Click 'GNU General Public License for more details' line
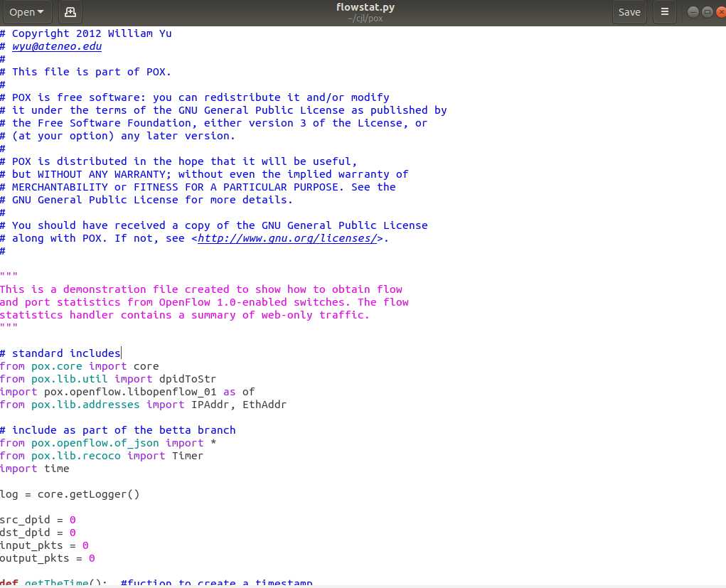Viewport: 726px width, 588px height. [x=146, y=200]
